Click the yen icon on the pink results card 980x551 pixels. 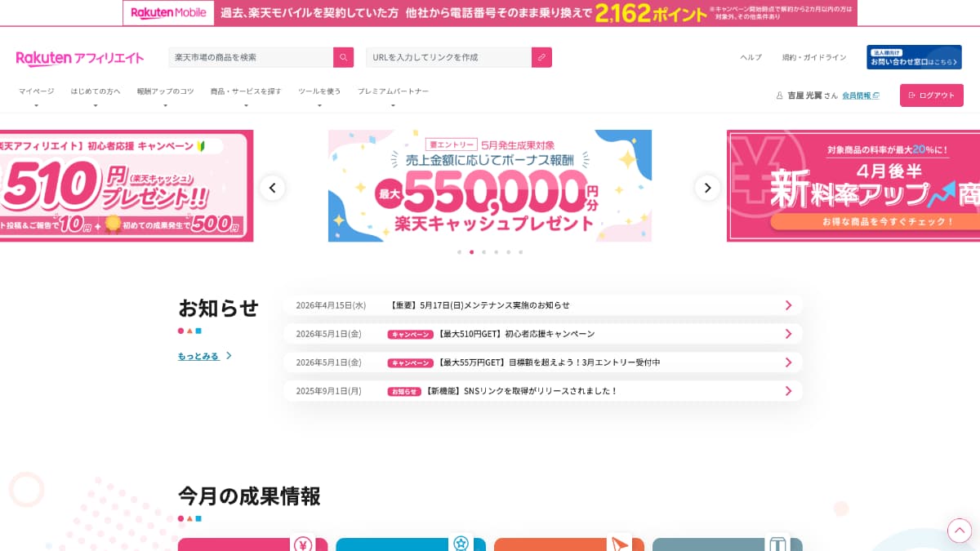(303, 544)
